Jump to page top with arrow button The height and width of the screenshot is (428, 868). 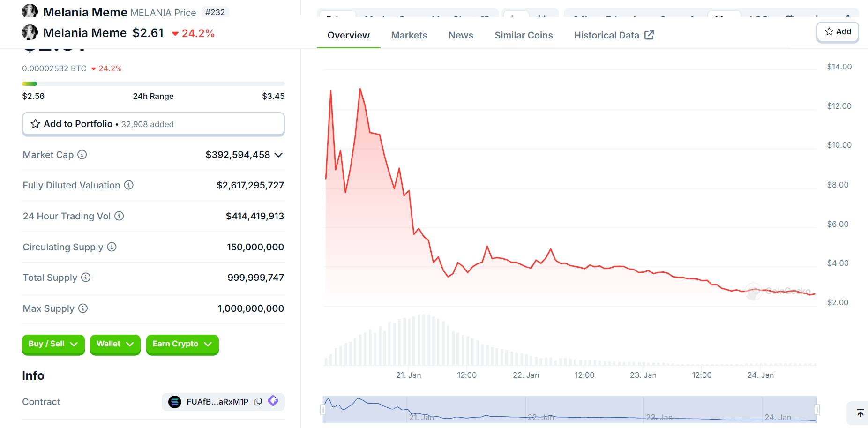[x=860, y=413]
